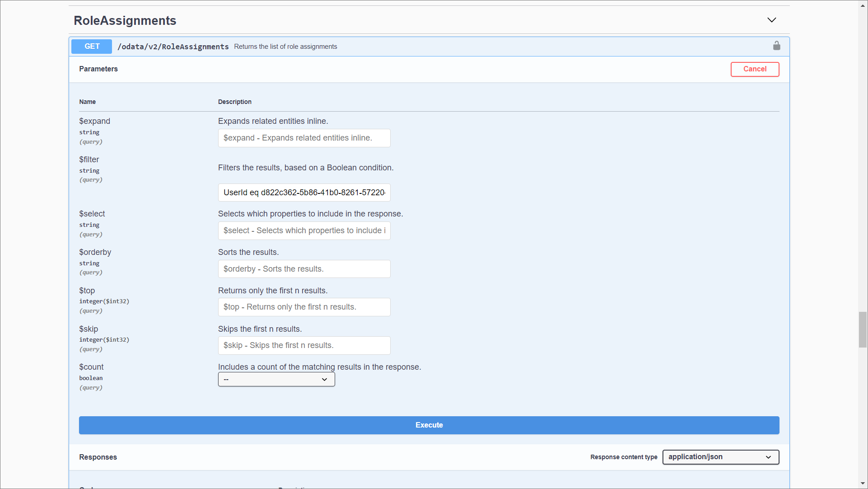The width and height of the screenshot is (868, 489).
Task: Click the endpoint description 'Returns the list of role assignments'
Action: (285, 47)
